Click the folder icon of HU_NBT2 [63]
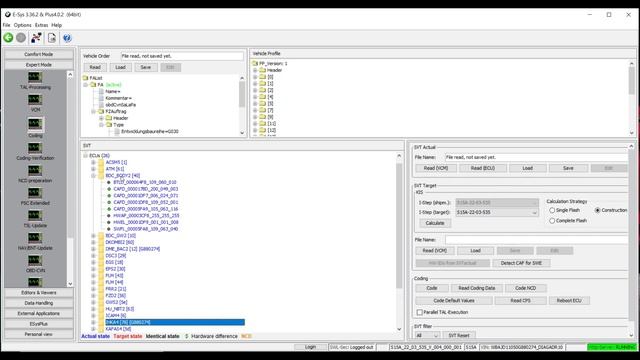 point(101,309)
